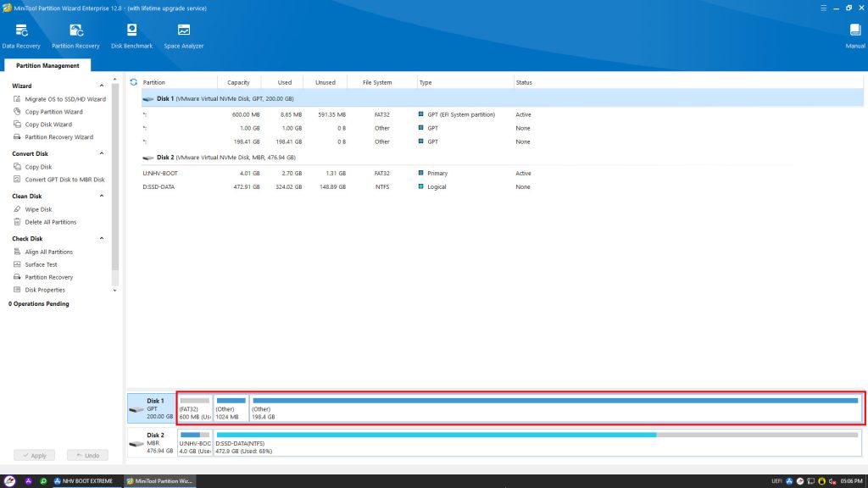This screenshot has width=868, height=488.
Task: Click the 1024 MB Other block in disk map
Action: click(x=231, y=408)
